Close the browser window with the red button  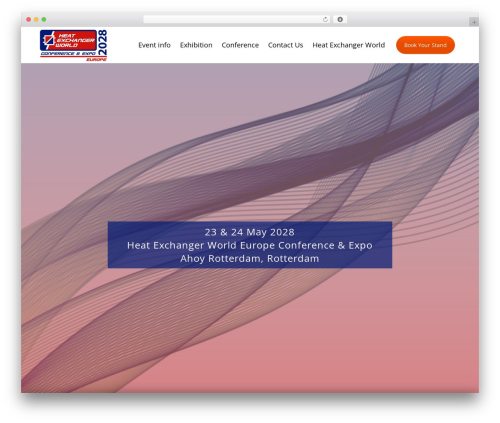click(29, 20)
